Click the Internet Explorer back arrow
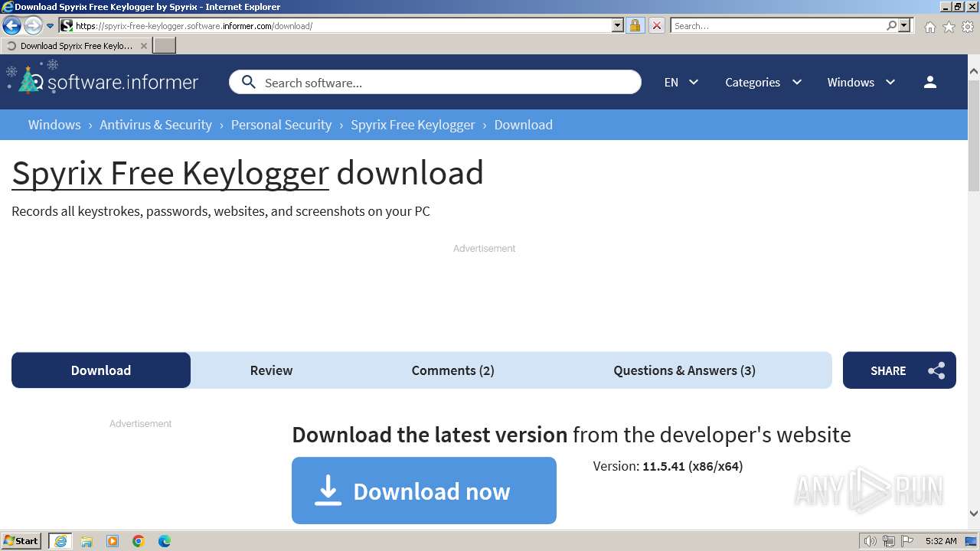 (11, 25)
